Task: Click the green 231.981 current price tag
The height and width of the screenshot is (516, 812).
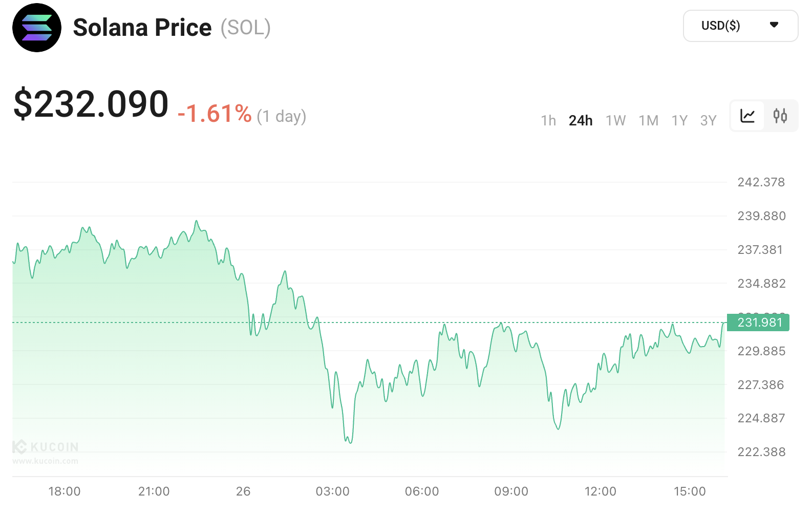Action: click(758, 322)
